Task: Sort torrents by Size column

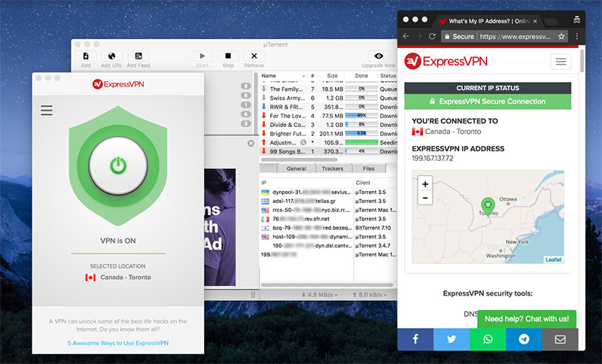Action: 332,76
